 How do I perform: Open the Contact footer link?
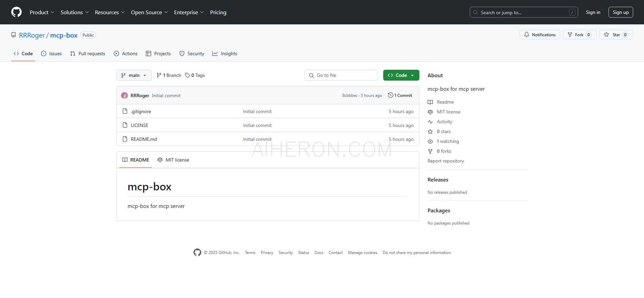pyautogui.click(x=336, y=253)
